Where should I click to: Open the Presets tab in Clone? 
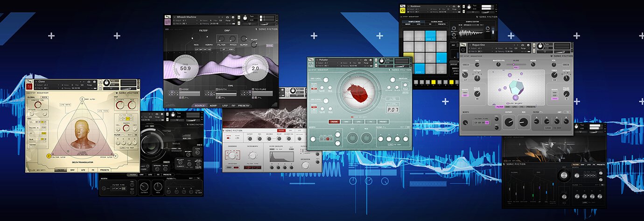104,170
